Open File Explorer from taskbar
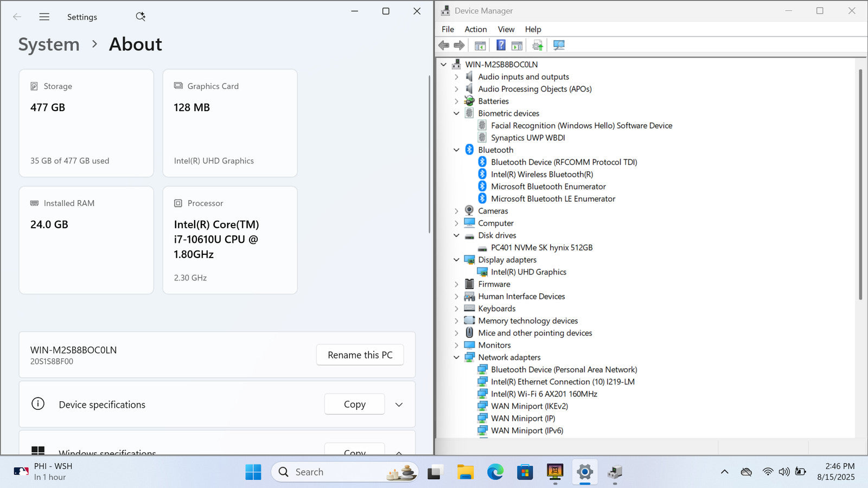Viewport: 868px width, 488px height. click(x=465, y=472)
